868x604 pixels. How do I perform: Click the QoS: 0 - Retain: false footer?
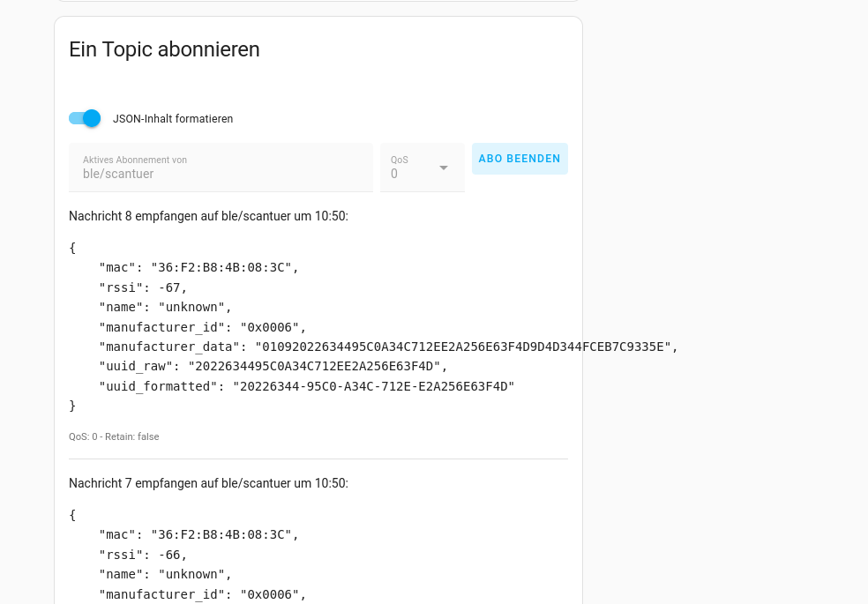coord(114,436)
